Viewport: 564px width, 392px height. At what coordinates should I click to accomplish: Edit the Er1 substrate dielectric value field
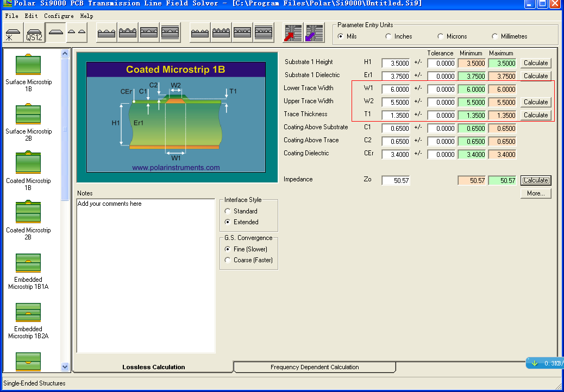click(396, 76)
